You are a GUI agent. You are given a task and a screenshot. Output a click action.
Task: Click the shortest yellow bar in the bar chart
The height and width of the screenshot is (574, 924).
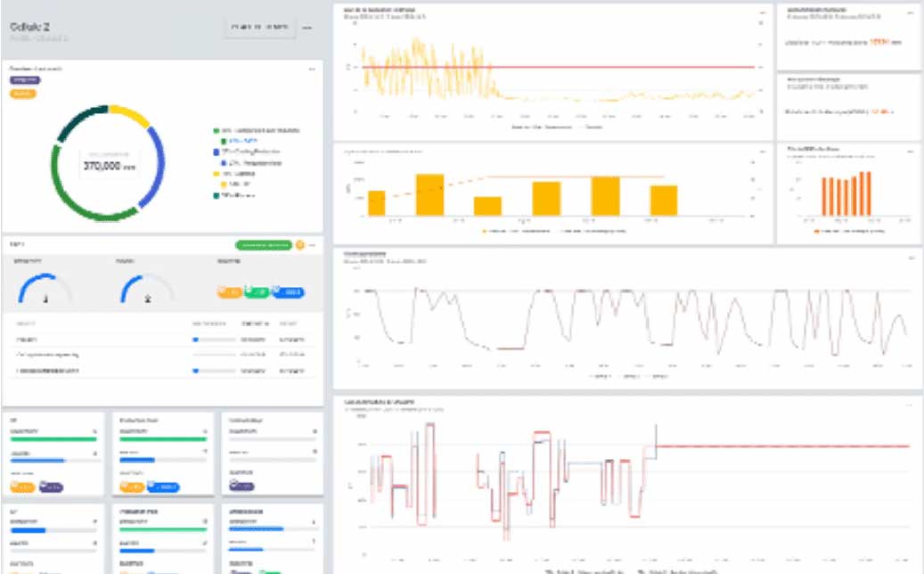(487, 206)
